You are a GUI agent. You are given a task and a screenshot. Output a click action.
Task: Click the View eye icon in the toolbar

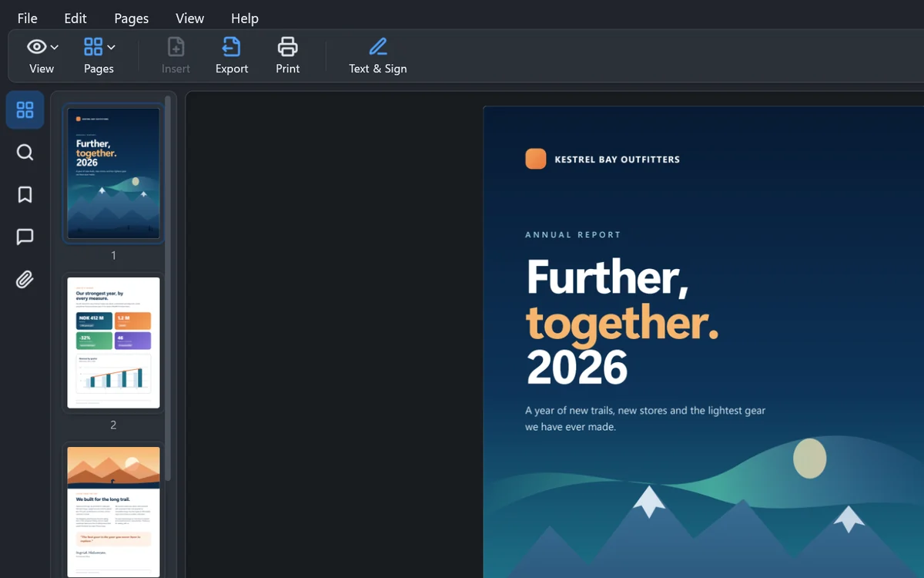[x=36, y=47]
